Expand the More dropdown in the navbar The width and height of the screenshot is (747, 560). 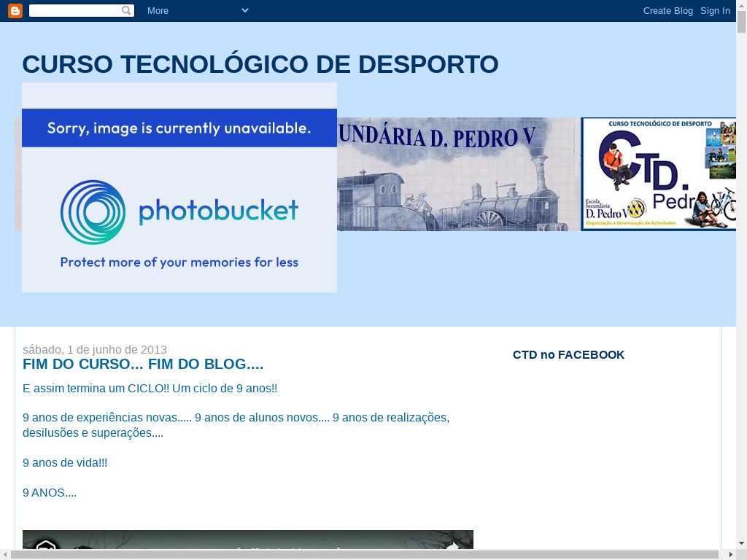coord(198,10)
